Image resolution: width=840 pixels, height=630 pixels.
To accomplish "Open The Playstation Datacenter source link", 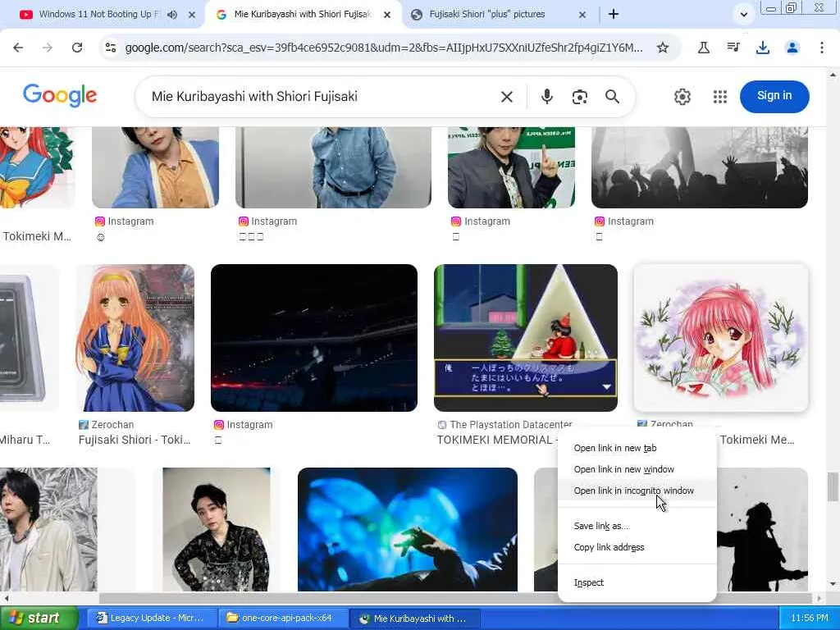I will pos(505,425).
